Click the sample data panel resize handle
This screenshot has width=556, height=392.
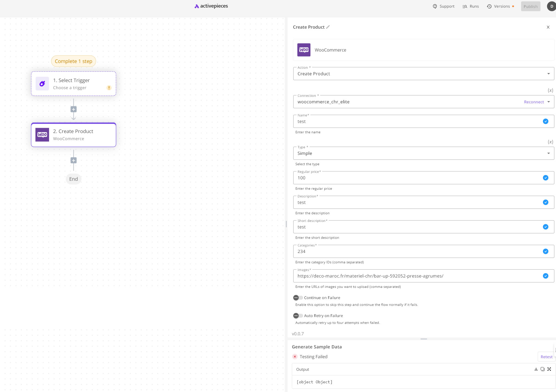pos(424,339)
